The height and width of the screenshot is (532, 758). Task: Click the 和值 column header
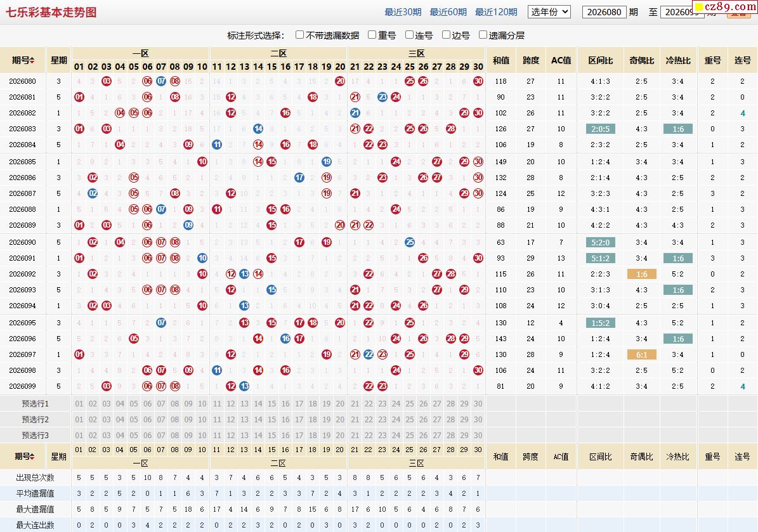click(x=501, y=60)
